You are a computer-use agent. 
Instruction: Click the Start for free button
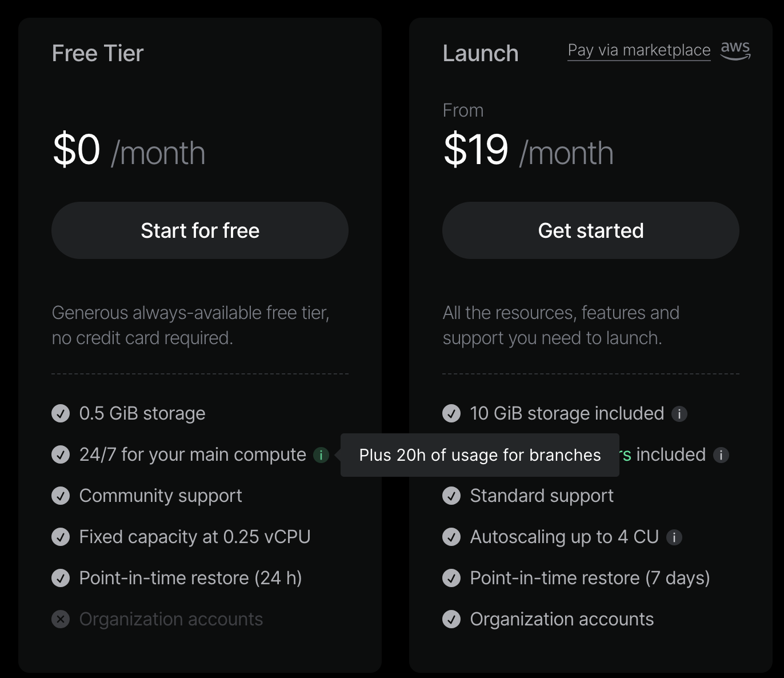[x=200, y=230]
